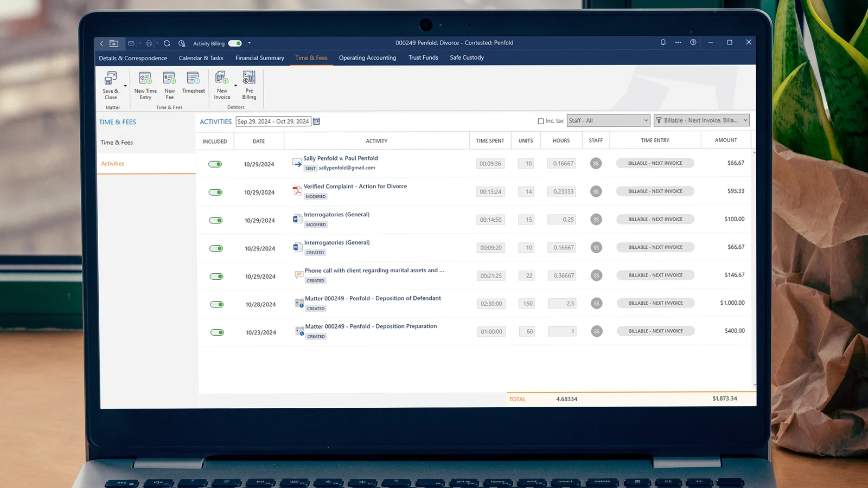Click the refresh icon in title bar

[167, 43]
